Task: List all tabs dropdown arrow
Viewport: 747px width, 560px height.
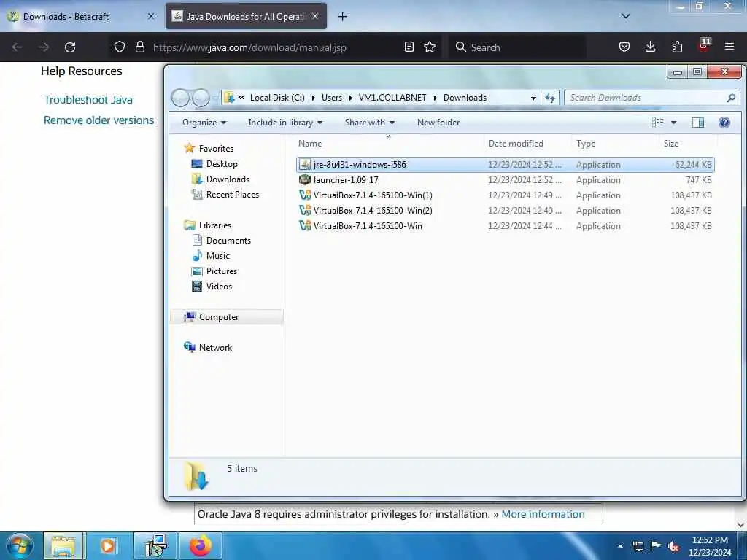Action: (x=626, y=16)
